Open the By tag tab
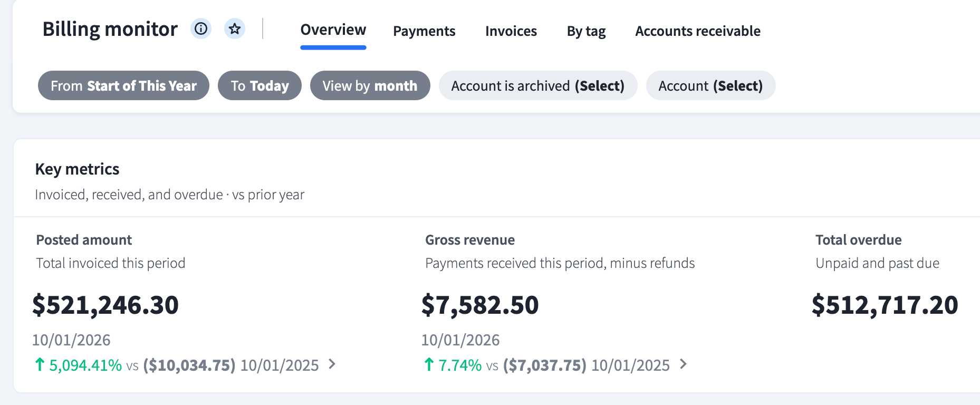This screenshot has width=980, height=405. pos(586,31)
